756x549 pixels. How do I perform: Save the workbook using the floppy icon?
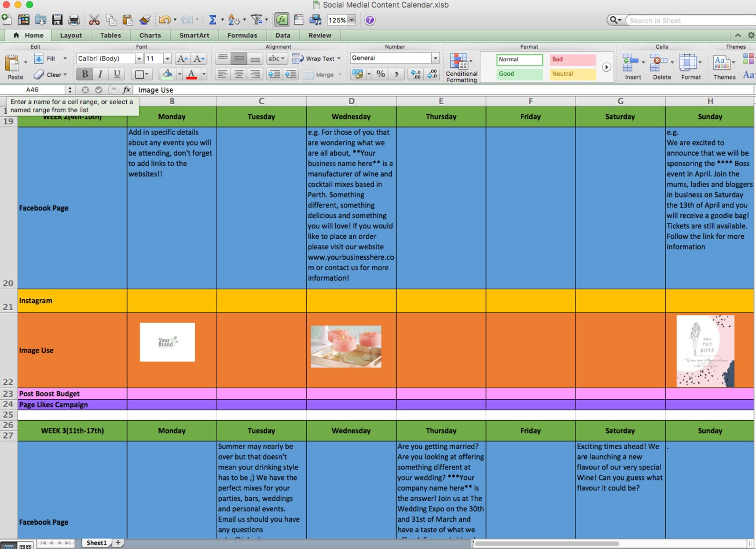(x=57, y=20)
